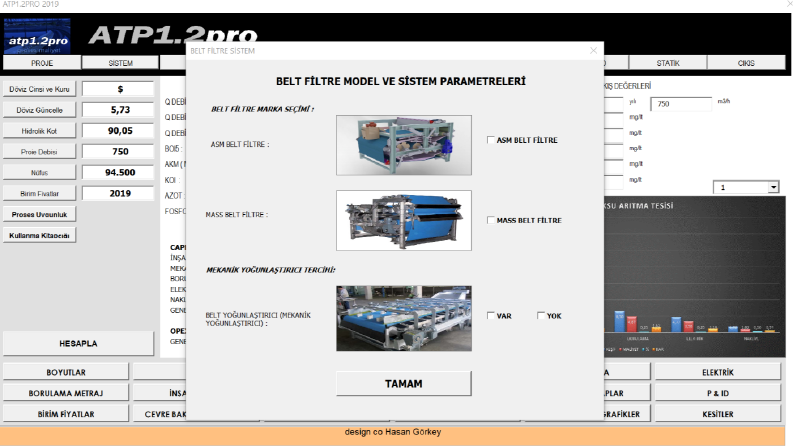Click the design co Hasan Görkey footer text
Image resolution: width=793 pixels, height=446 pixels.
393,432
